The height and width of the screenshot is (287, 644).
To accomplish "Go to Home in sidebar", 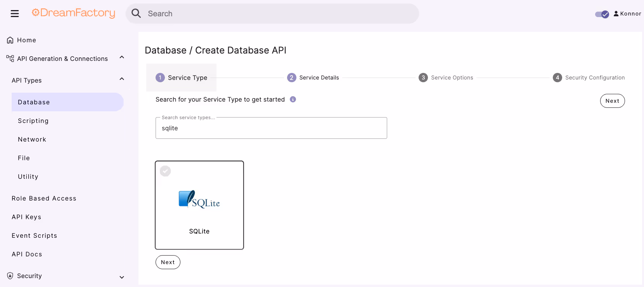I will tap(22, 40).
